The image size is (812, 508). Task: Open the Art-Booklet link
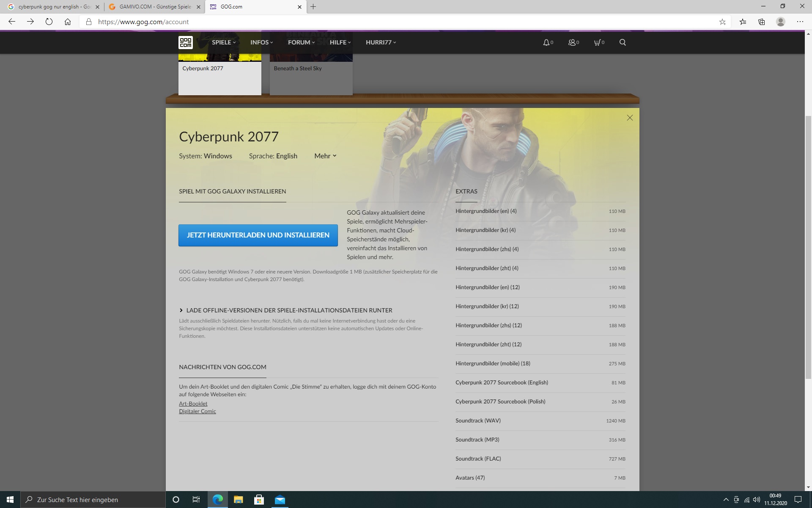(193, 403)
